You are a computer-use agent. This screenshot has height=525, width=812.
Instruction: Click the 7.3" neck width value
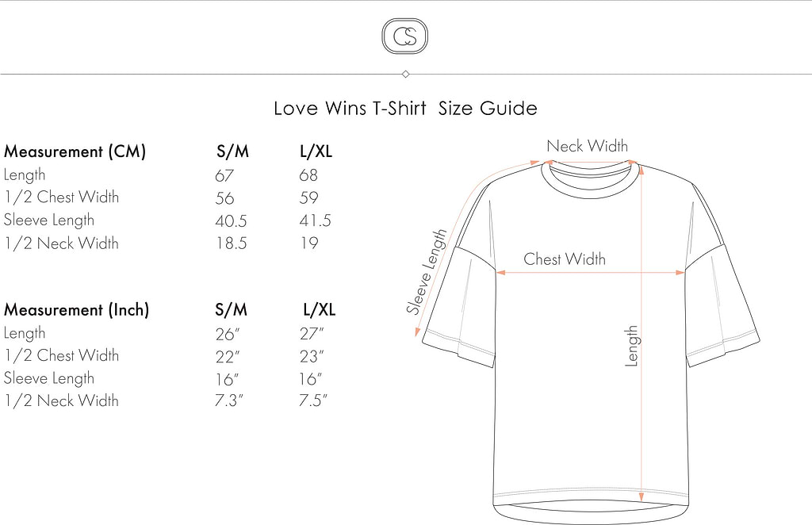click(229, 400)
